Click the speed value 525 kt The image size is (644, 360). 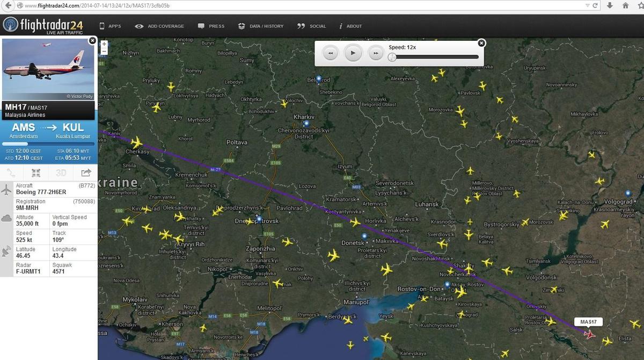24,240
